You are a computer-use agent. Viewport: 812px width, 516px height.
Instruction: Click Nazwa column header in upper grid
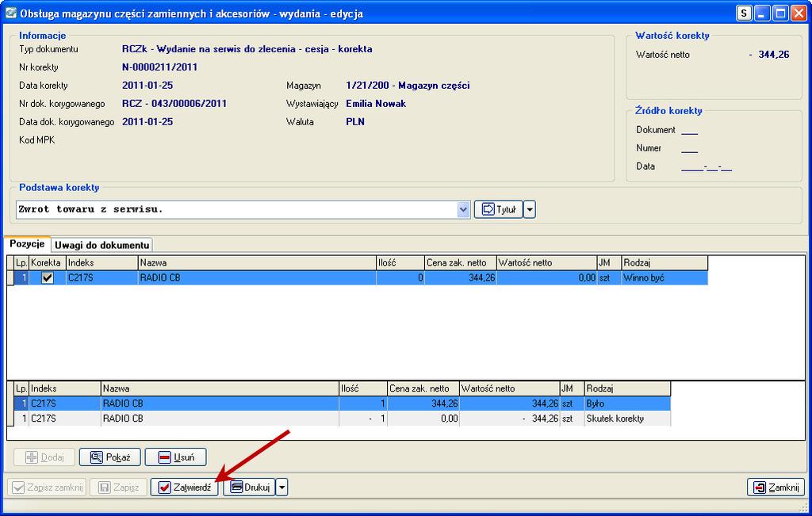(x=257, y=263)
